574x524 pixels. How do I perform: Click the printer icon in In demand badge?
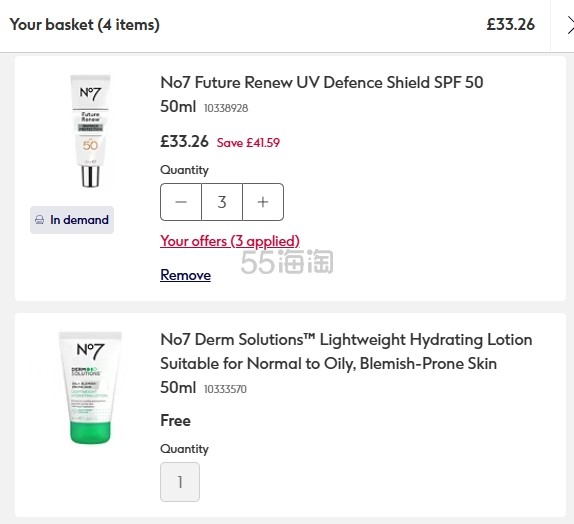click(x=40, y=220)
